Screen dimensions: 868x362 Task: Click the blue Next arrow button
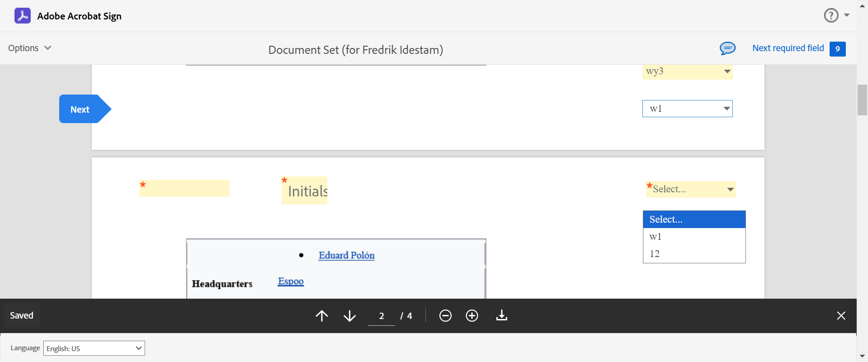tap(81, 109)
